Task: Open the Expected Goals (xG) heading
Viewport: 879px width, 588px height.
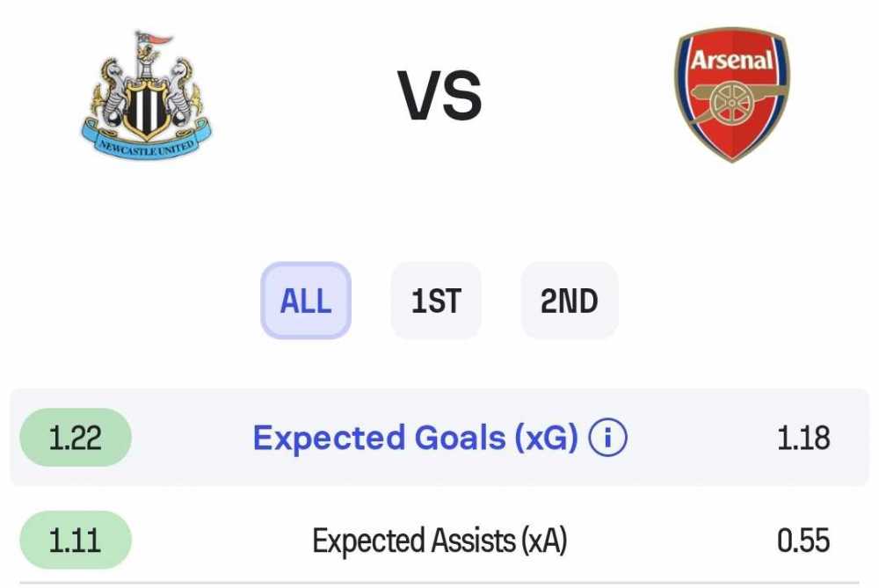Action: click(x=416, y=437)
